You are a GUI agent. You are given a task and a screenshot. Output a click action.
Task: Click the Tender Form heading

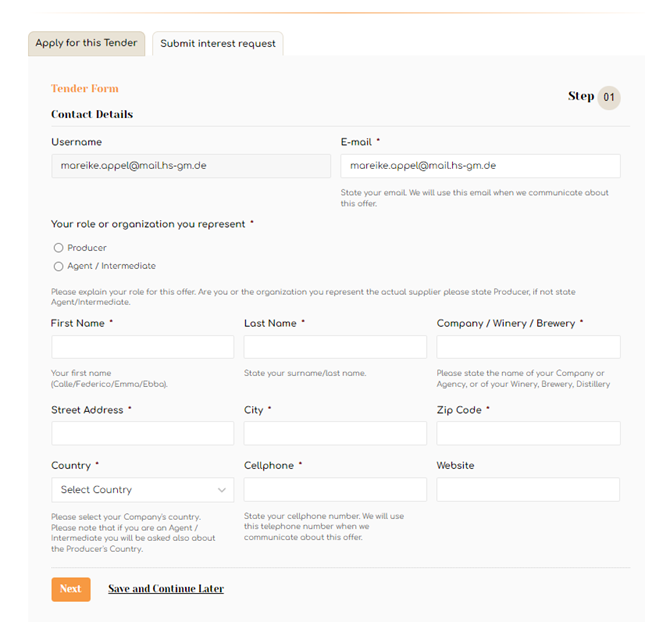coord(85,88)
